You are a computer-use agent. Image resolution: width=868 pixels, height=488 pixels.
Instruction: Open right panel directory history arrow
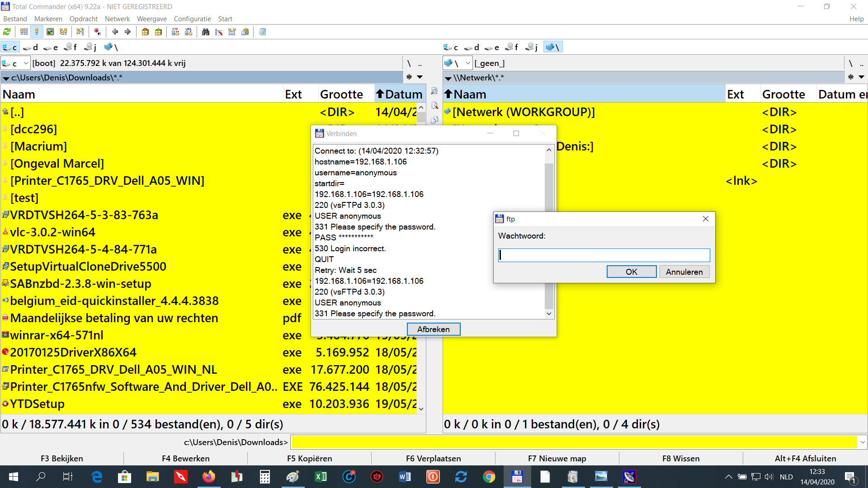(861, 77)
